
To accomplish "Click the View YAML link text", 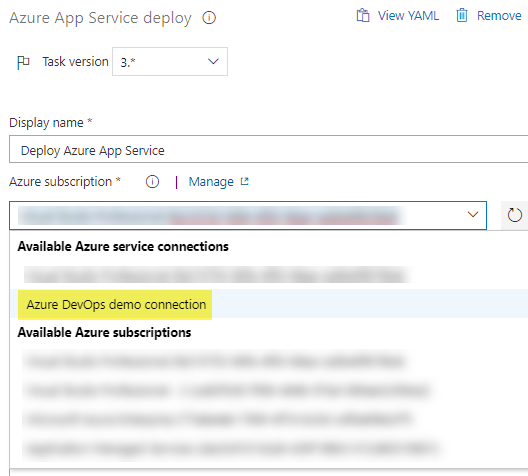I will 408,16.
